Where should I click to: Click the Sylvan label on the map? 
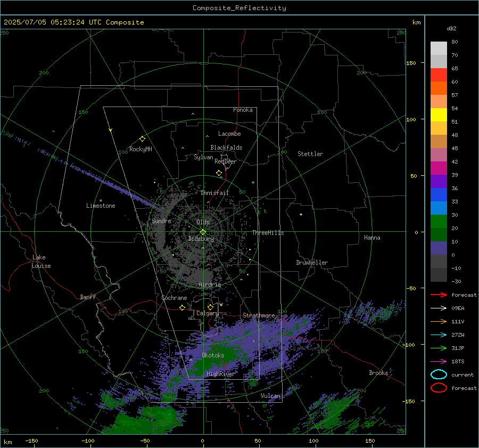click(x=203, y=157)
